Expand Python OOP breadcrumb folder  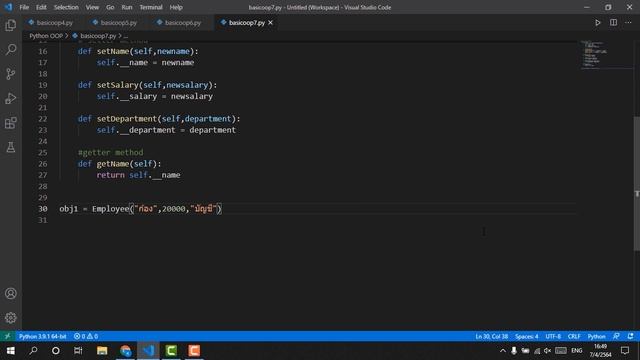[x=46, y=36]
